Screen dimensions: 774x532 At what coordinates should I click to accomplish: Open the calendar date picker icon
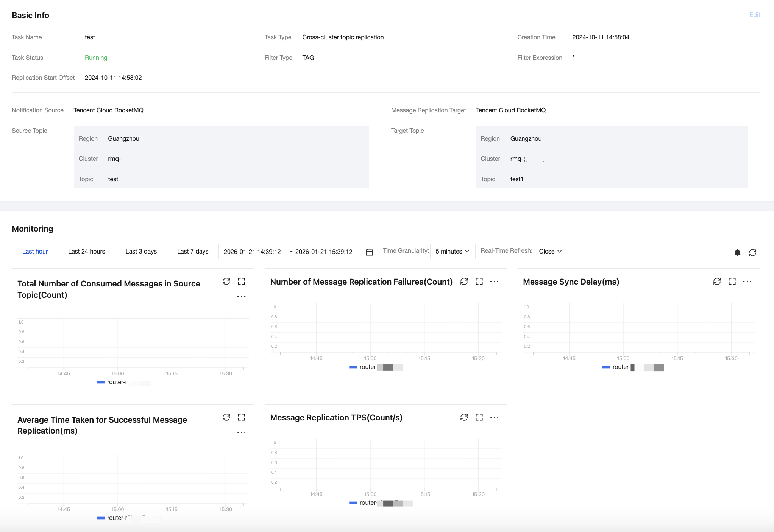coord(369,252)
